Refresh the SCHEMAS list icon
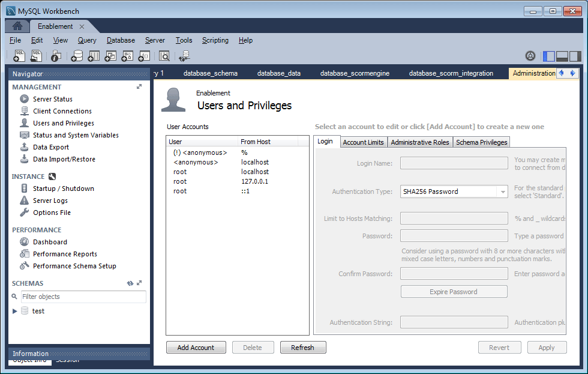 click(x=130, y=283)
